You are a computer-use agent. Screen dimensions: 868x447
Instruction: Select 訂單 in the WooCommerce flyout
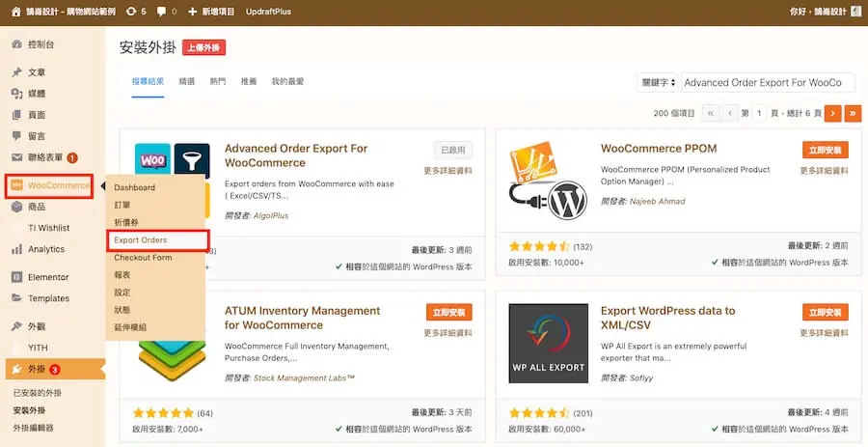(x=122, y=205)
